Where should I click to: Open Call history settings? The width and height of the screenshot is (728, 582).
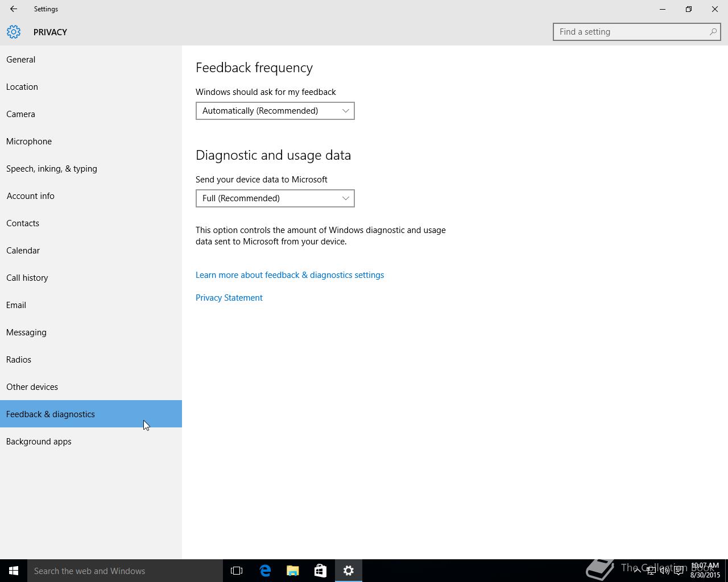pos(91,278)
